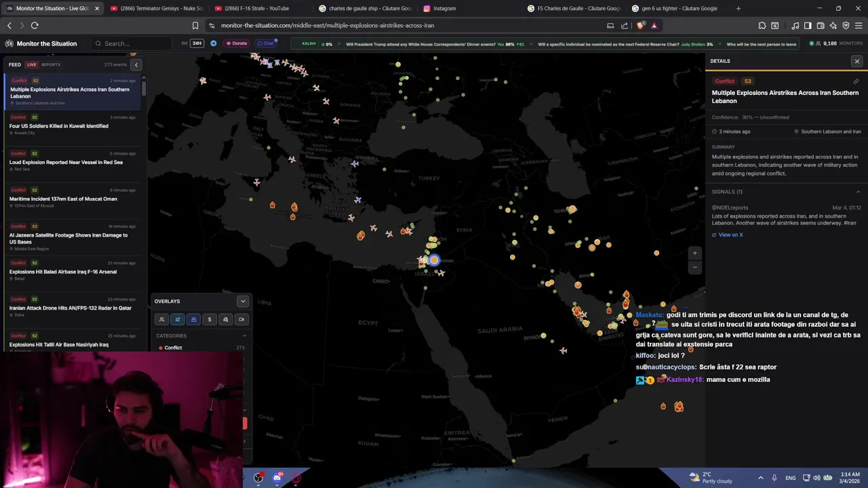Viewport: 868px width, 488px height.
Task: Open the playlist music note icon
Action: [x=795, y=25]
